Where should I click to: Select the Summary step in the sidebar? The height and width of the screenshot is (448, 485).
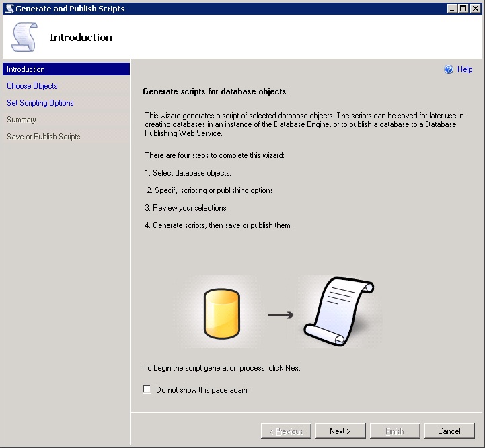pos(22,120)
